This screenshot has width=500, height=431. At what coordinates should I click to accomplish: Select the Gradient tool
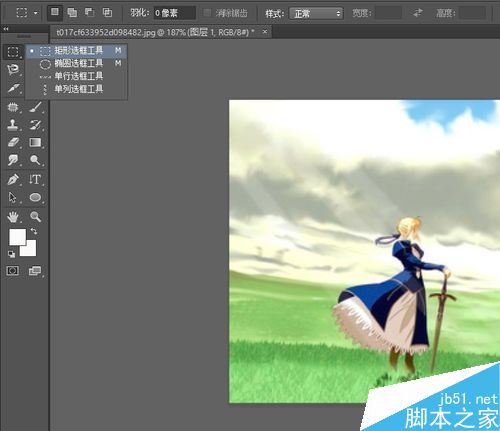(x=35, y=142)
